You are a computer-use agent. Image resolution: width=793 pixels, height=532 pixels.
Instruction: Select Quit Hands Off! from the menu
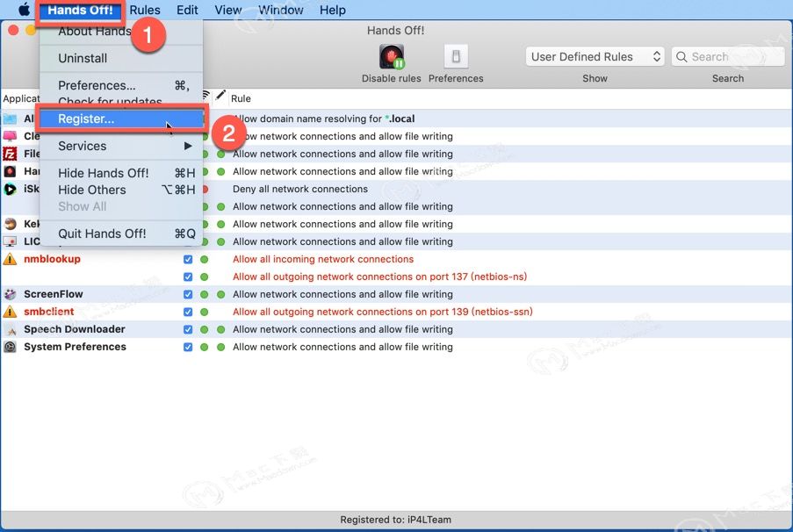point(121,234)
